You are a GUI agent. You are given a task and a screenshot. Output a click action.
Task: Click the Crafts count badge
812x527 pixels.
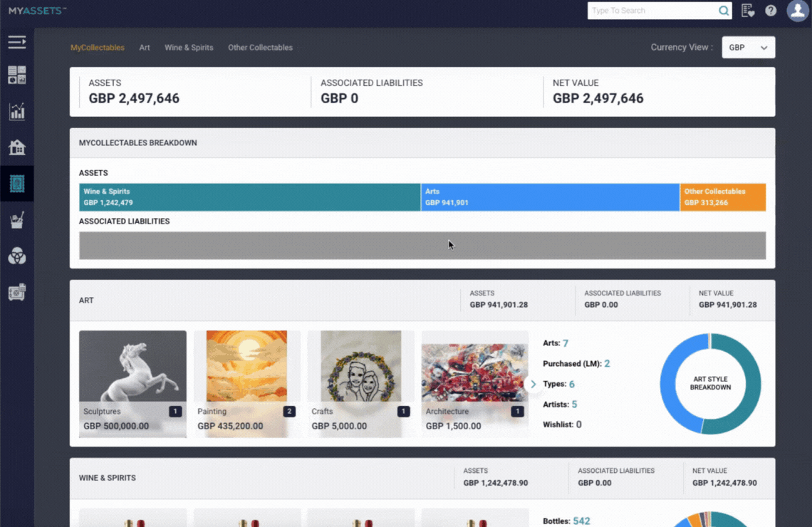(x=403, y=412)
